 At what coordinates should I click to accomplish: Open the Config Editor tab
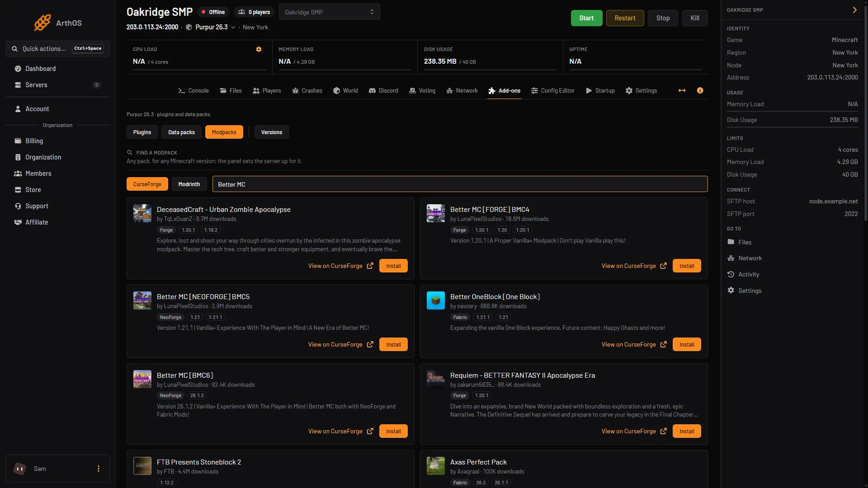(x=552, y=90)
